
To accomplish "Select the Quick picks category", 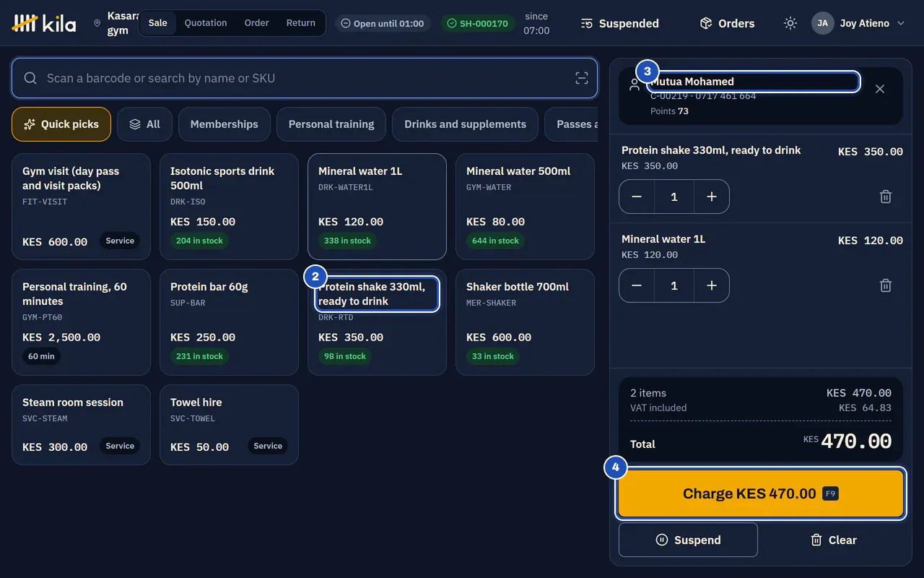I will tap(61, 124).
